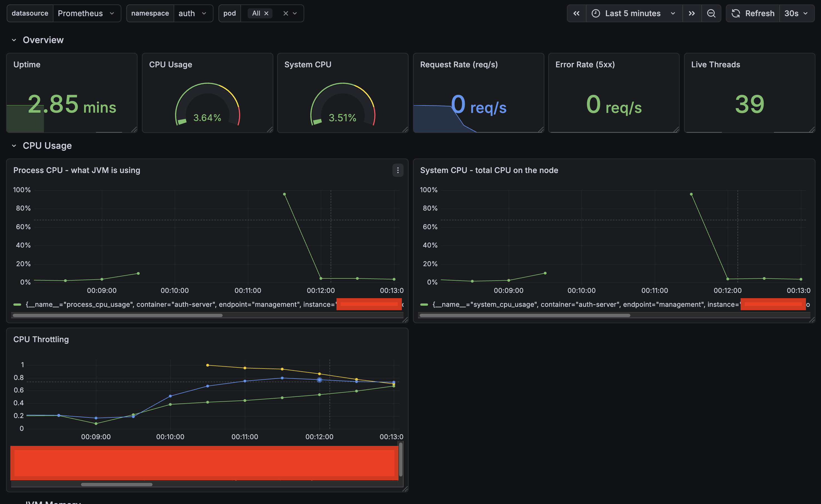
Task: Open the 30s auto-refresh interval dropdown
Action: tap(796, 13)
